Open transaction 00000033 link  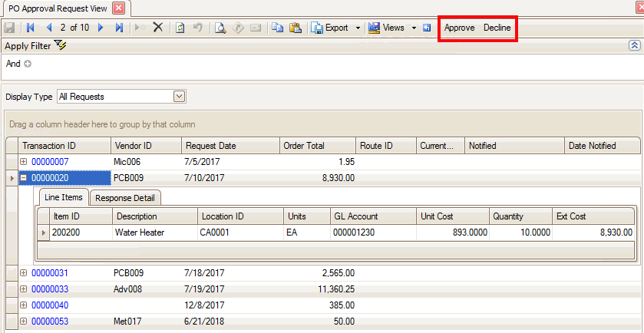pos(50,289)
